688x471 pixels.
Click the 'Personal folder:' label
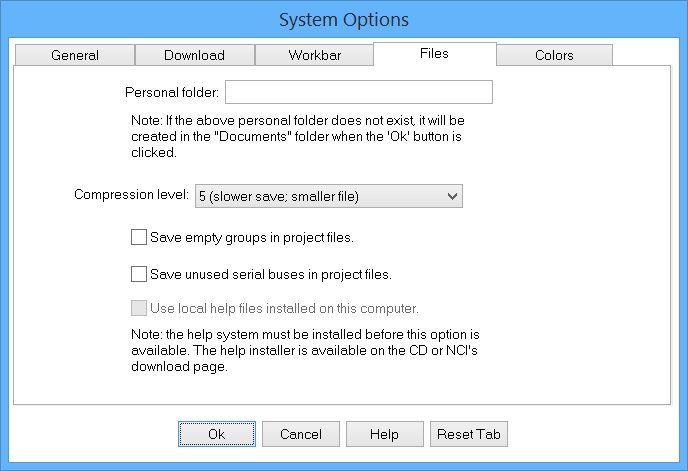(172, 93)
